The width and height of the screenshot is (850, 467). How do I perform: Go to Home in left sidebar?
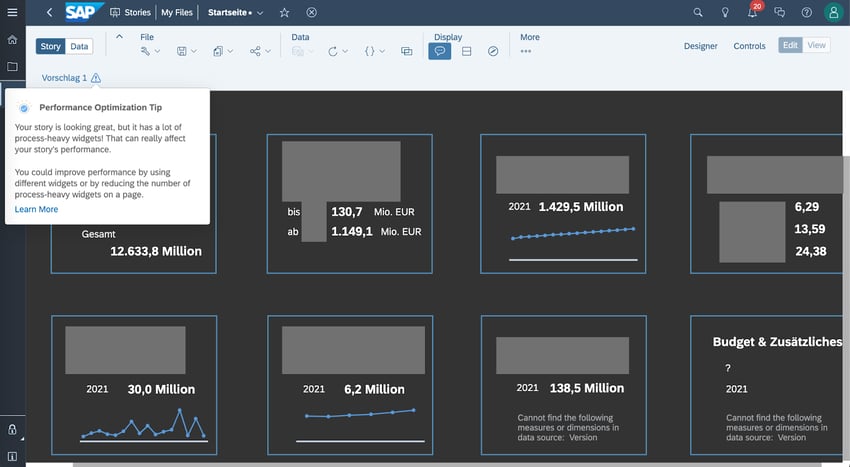point(12,40)
